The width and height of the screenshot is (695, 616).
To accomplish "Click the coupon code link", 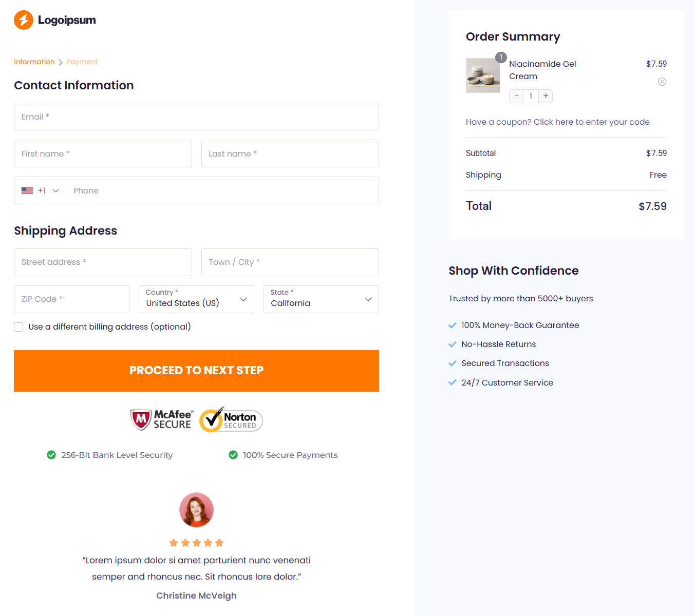I will point(557,122).
